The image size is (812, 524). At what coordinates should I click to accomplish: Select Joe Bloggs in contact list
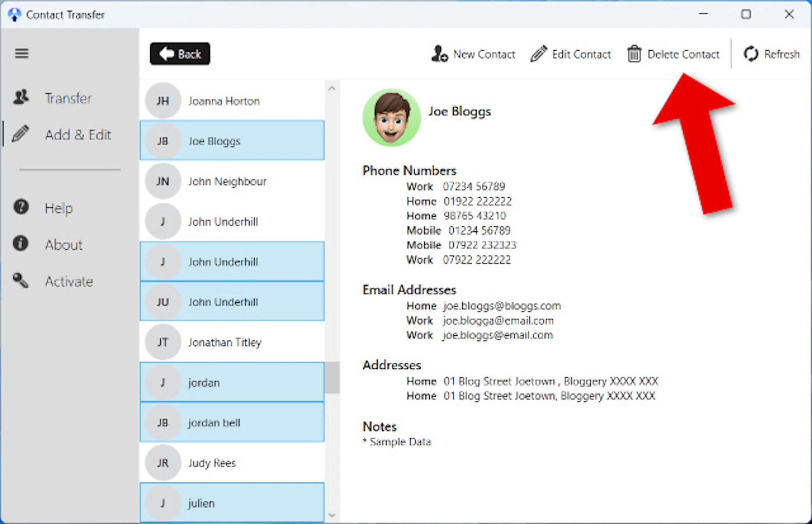(232, 141)
